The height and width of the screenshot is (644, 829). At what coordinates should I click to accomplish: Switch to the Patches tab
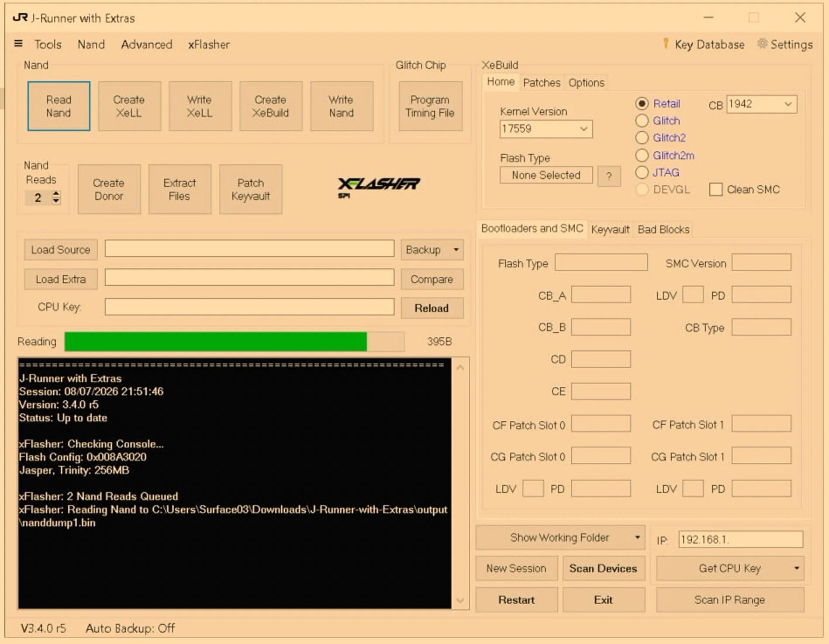[x=542, y=83]
